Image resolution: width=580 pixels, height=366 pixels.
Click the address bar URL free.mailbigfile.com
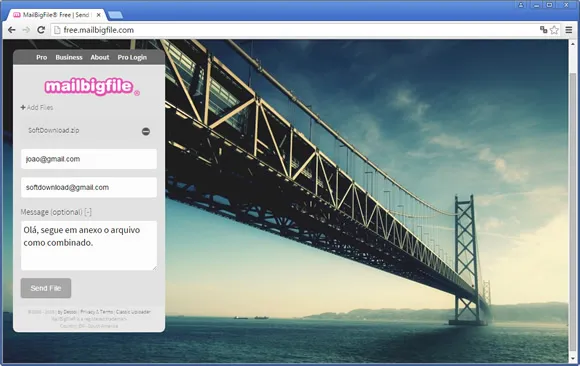pyautogui.click(x=99, y=30)
